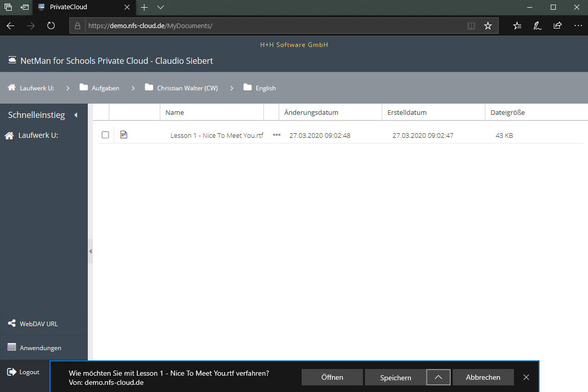Image resolution: width=588 pixels, height=392 pixels.
Task: Click Logout in the sidebar
Action: click(29, 372)
